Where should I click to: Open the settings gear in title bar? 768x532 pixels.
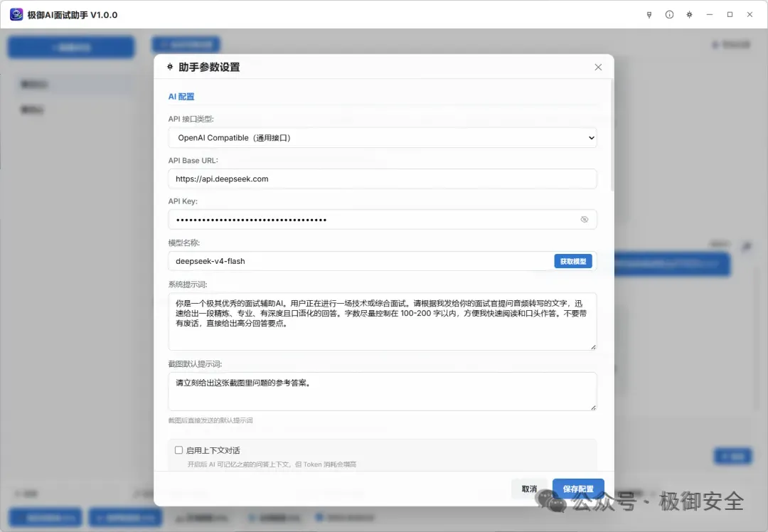pos(689,15)
